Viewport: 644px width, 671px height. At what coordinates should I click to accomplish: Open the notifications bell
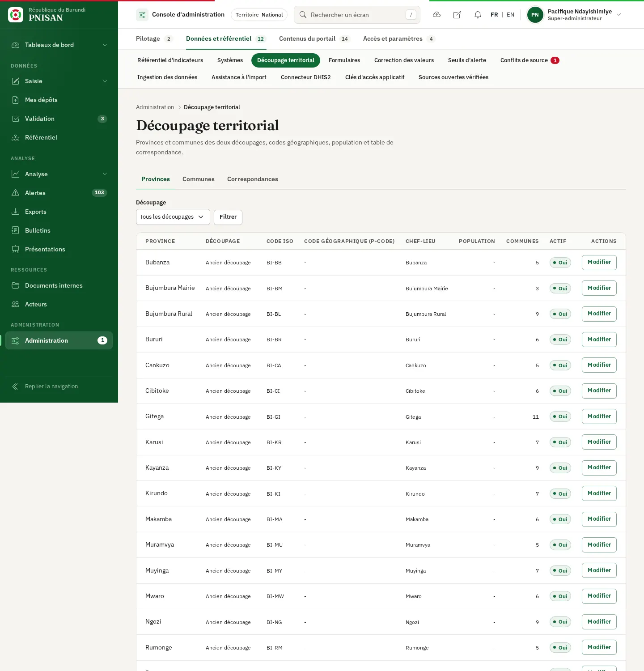pos(478,15)
